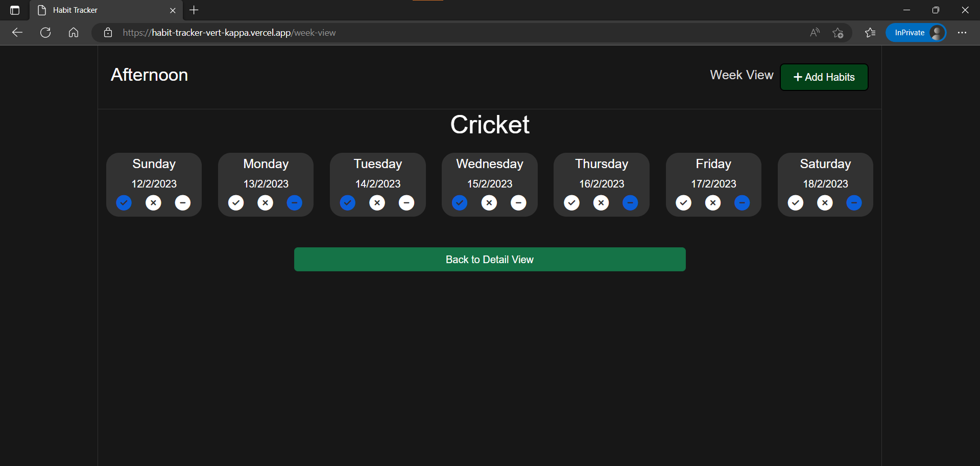Open the tab actions menu
980x466 pixels.
pos(14,10)
